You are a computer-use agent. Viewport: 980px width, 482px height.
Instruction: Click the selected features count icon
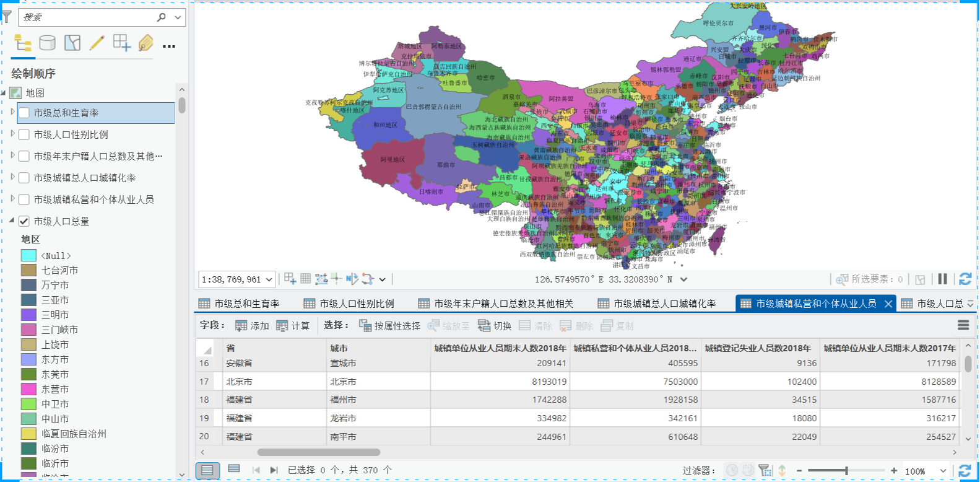point(841,279)
